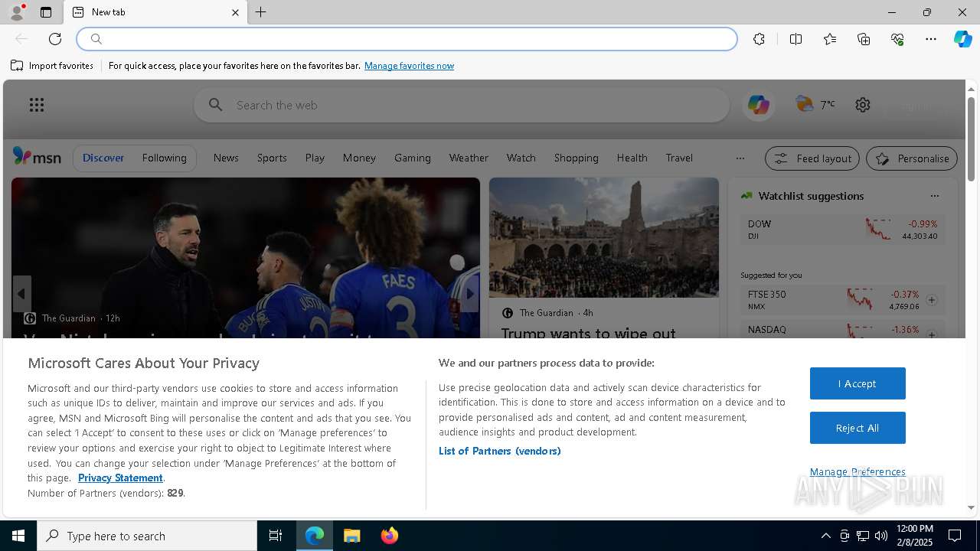980x551 pixels.
Task: Open the Travel menu item
Action: [679, 158]
